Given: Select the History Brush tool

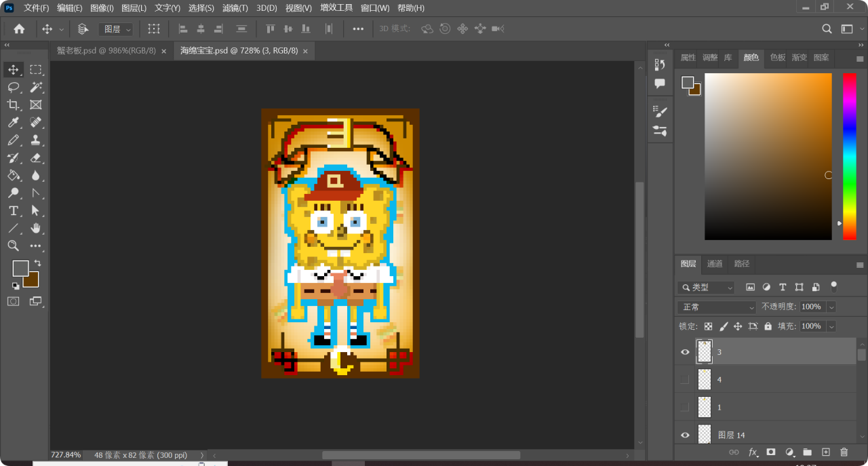Looking at the screenshot, I should point(14,157).
